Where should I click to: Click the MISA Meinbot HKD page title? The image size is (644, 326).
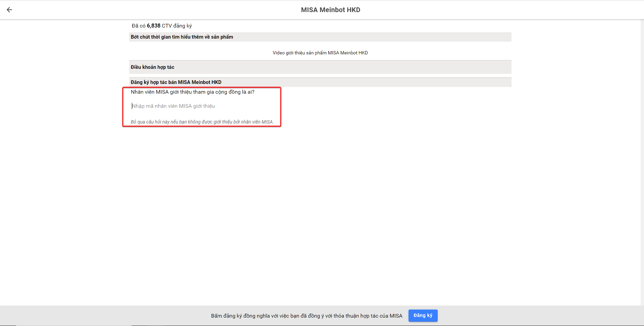point(331,10)
